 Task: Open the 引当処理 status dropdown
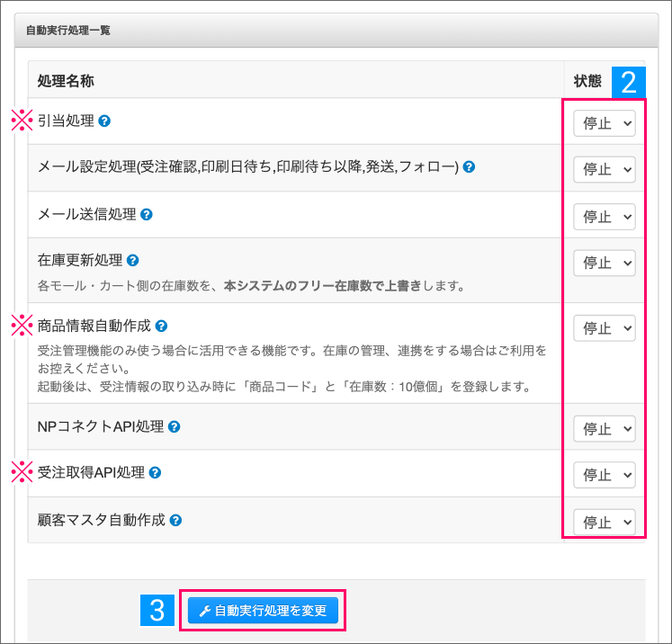(x=605, y=123)
